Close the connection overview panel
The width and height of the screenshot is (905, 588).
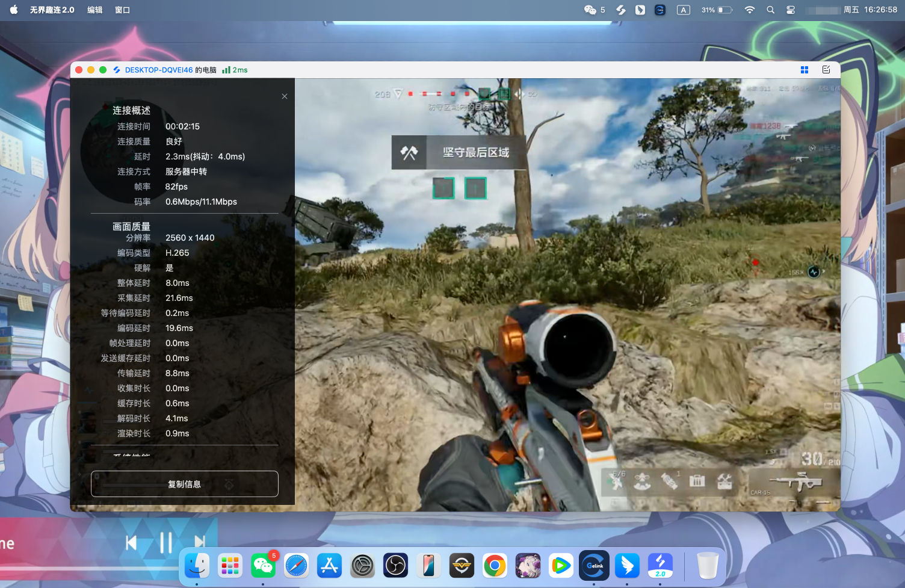coord(285,96)
